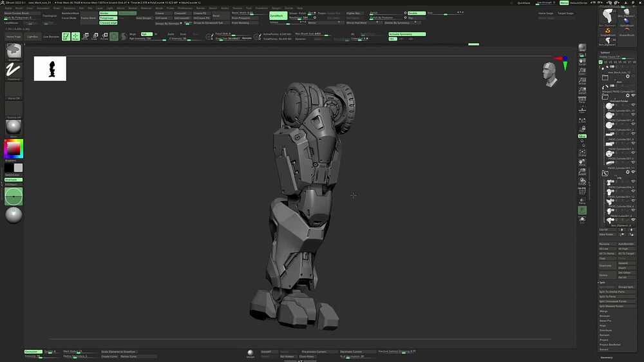The height and width of the screenshot is (362, 644).
Task: Click the Move 3D view icon
Action: (582, 162)
